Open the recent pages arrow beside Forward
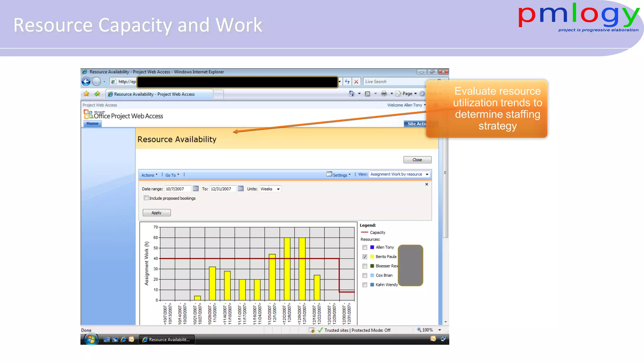This screenshot has width=644, height=362. [x=104, y=82]
